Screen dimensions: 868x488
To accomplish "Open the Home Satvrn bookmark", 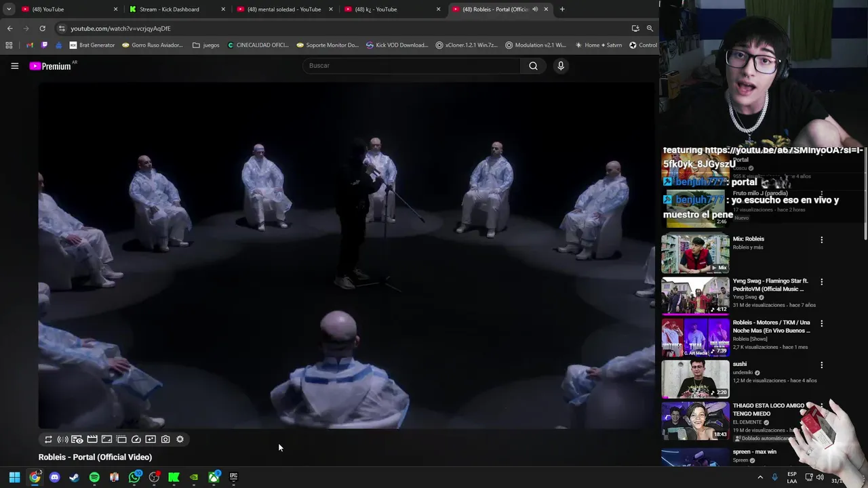I will pyautogui.click(x=598, y=45).
